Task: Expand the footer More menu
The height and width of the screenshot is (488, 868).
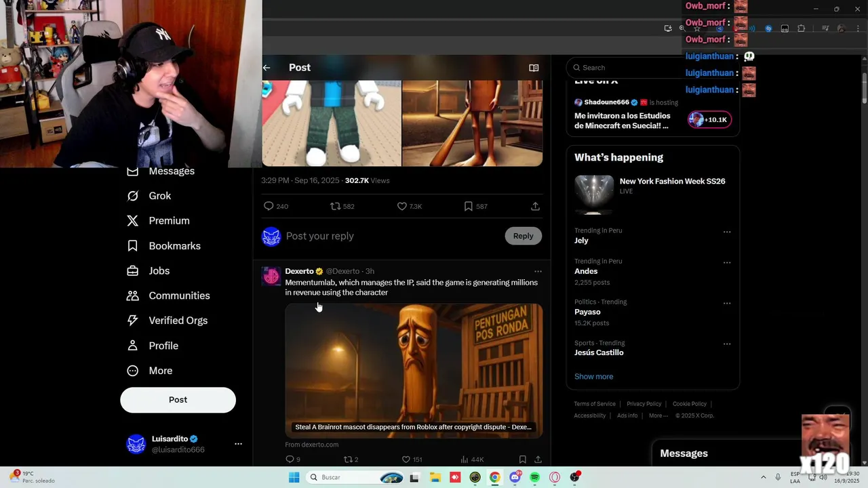Action: (x=658, y=415)
